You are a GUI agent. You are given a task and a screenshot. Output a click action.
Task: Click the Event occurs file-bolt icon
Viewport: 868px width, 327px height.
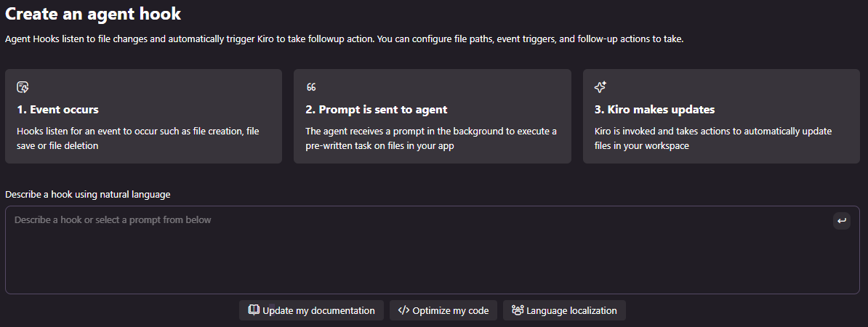23,87
